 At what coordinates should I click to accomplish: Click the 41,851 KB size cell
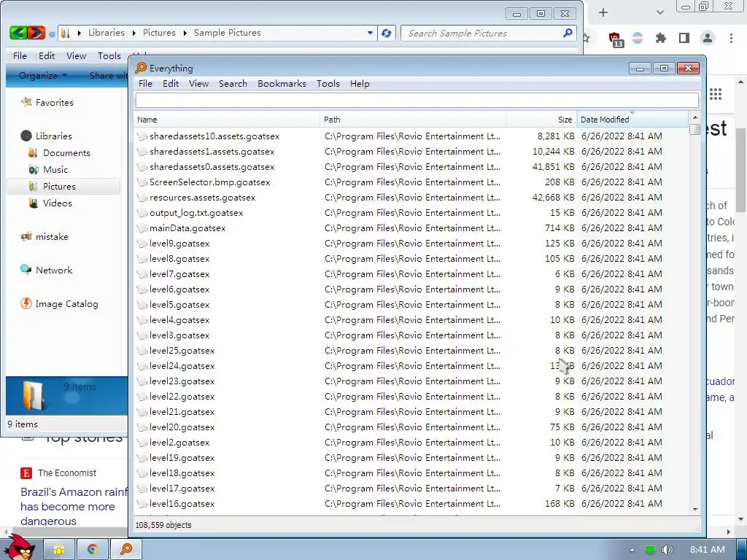[x=553, y=167]
